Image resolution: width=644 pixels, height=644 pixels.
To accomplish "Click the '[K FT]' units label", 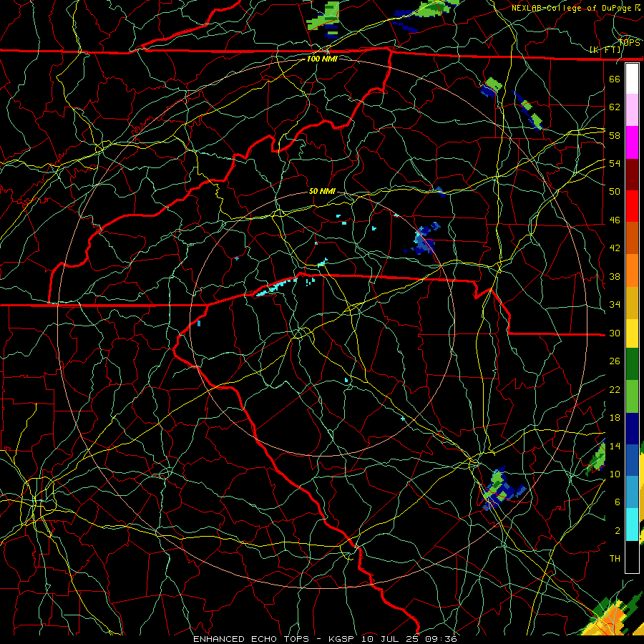I will click(605, 50).
